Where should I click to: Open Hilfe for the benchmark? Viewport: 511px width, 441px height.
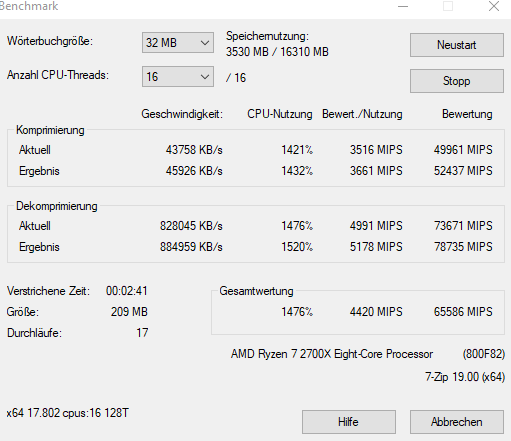(x=349, y=422)
